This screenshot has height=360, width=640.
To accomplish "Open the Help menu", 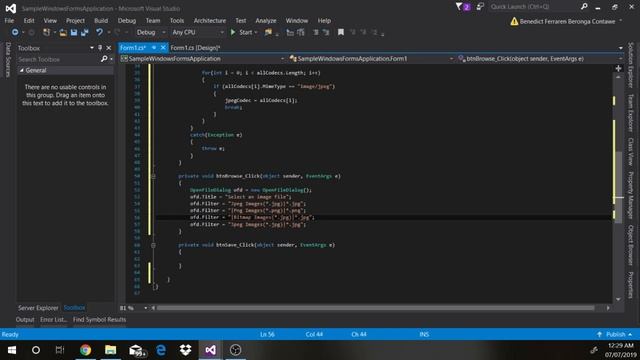I will pos(324,20).
